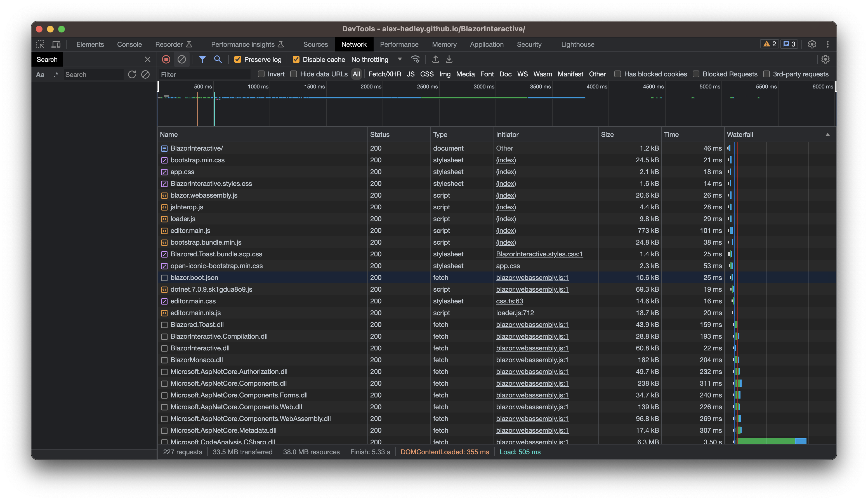
Task: Export HAR file download icon
Action: coord(449,60)
